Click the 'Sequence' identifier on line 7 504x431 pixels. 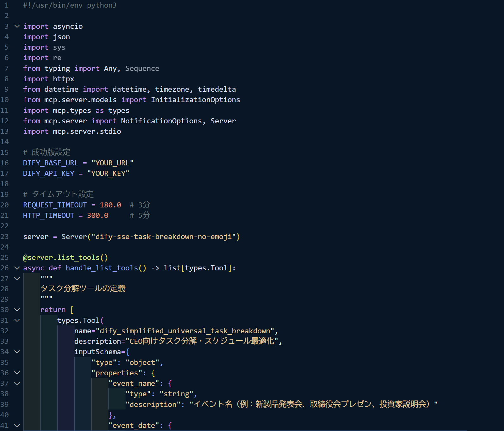[142, 68]
